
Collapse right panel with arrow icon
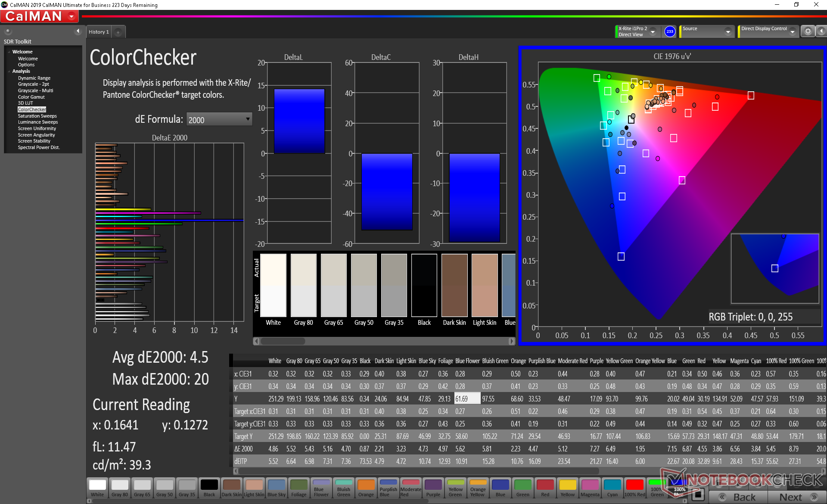[x=821, y=31]
